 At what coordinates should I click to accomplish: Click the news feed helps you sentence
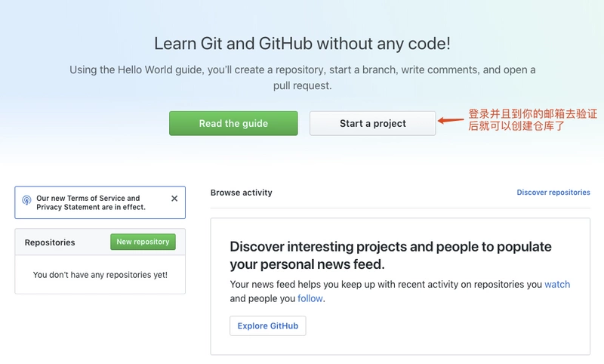click(400, 292)
